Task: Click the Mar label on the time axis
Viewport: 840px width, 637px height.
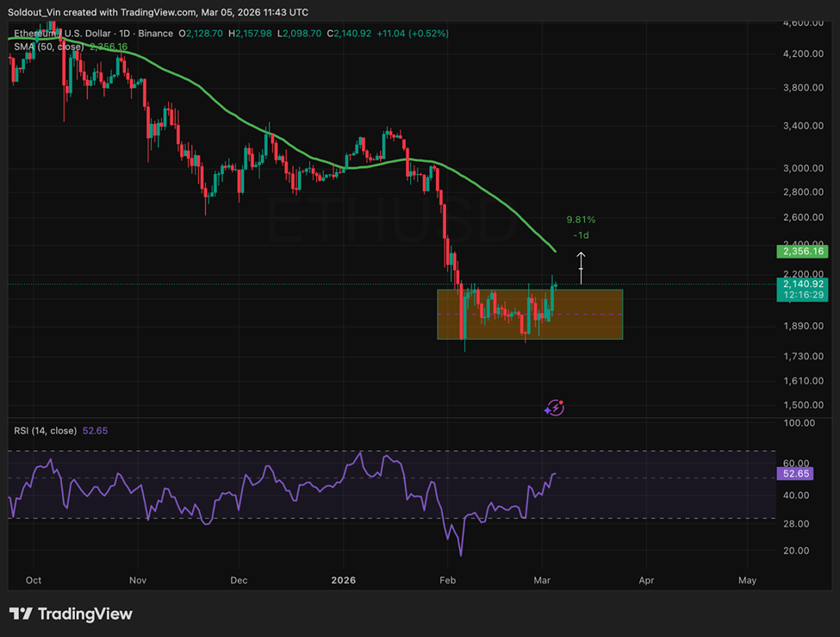Action: coord(542,580)
